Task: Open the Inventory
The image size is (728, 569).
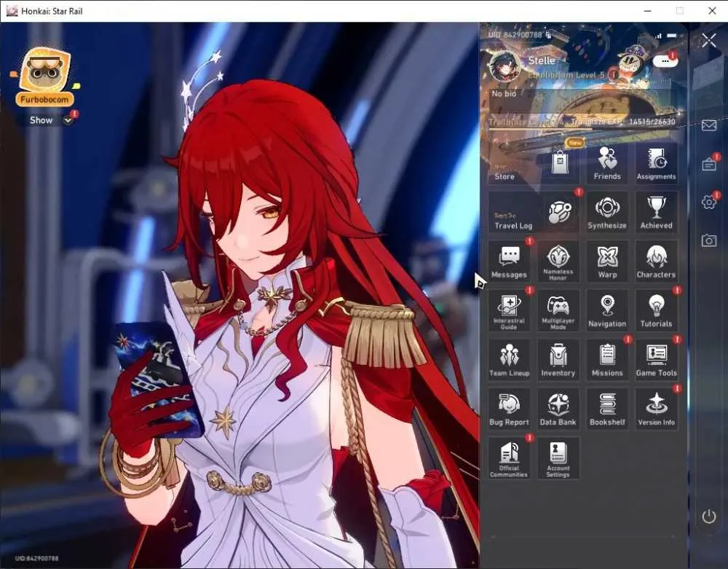Action: [x=558, y=361]
